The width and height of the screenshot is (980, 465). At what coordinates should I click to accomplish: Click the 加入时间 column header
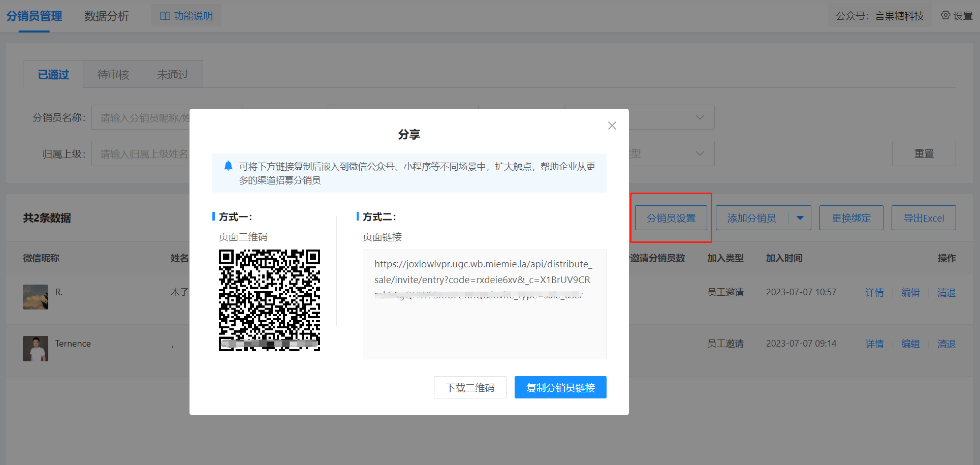point(784,258)
